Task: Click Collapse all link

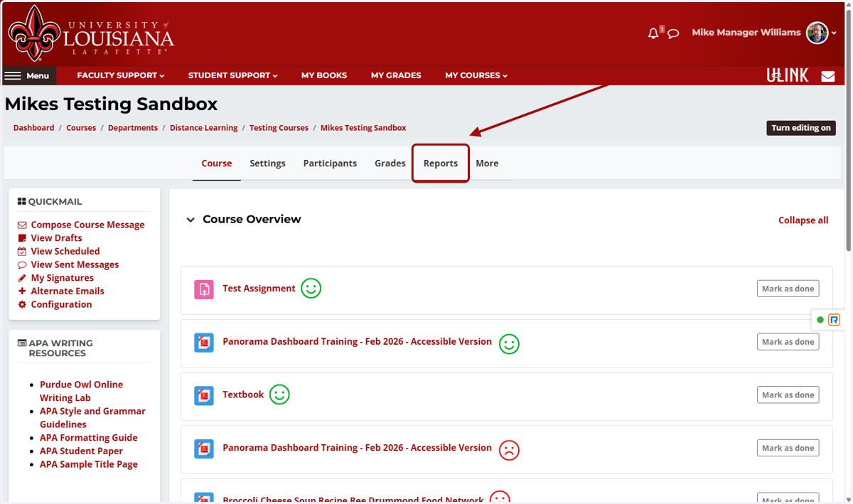Action: coord(803,220)
